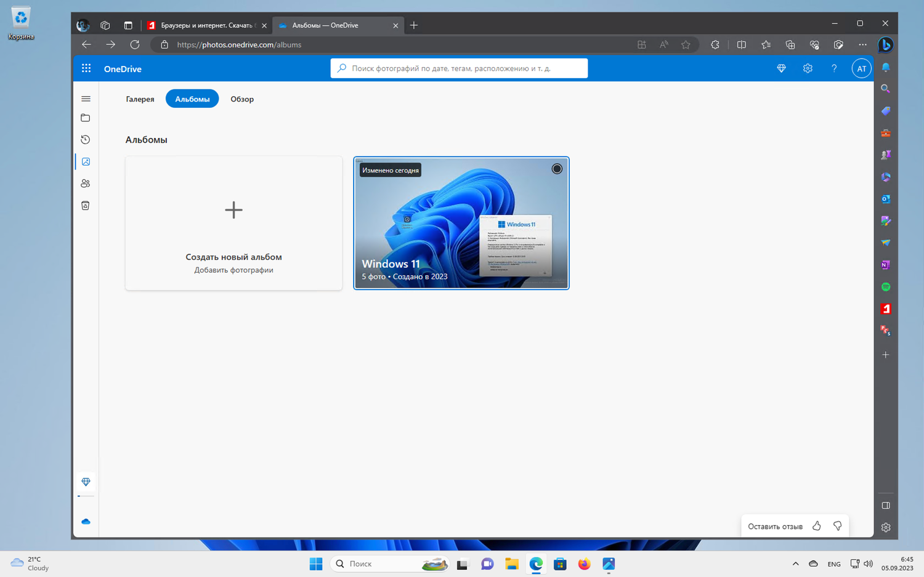
Task: Open a new browser tab
Action: 414,25
